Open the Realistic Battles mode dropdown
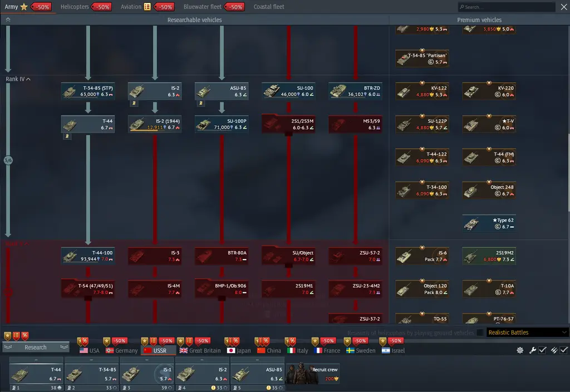The width and height of the screenshot is (570, 392). pos(527,332)
